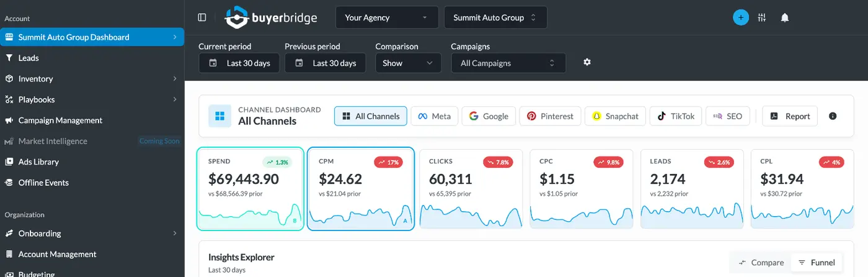Click the blue plus add button
The image size is (868, 277).
740,17
